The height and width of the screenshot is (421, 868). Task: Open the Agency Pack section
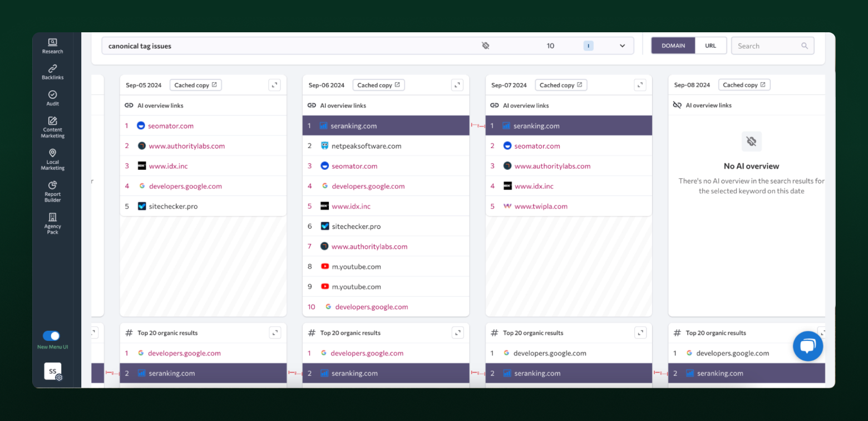click(52, 223)
